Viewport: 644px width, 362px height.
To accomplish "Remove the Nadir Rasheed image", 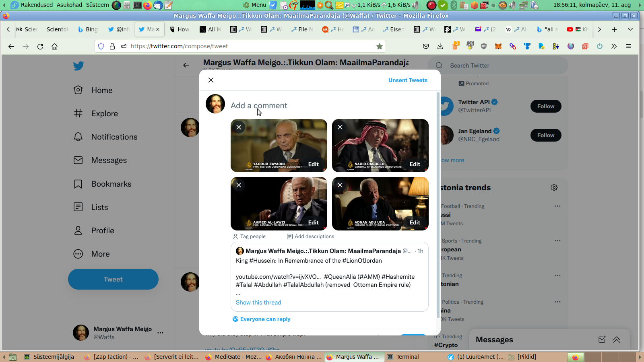I will tap(340, 127).
